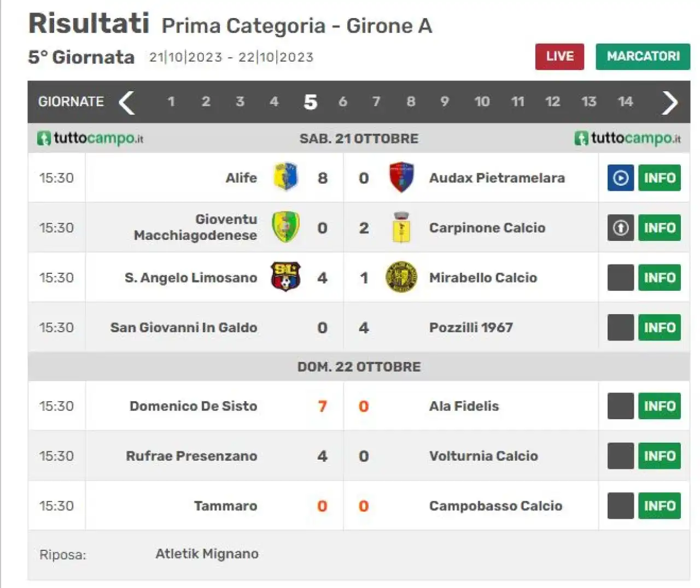Click the Gioventu Macchiagodenese team crest
This screenshot has width=700, height=588.
285,227
